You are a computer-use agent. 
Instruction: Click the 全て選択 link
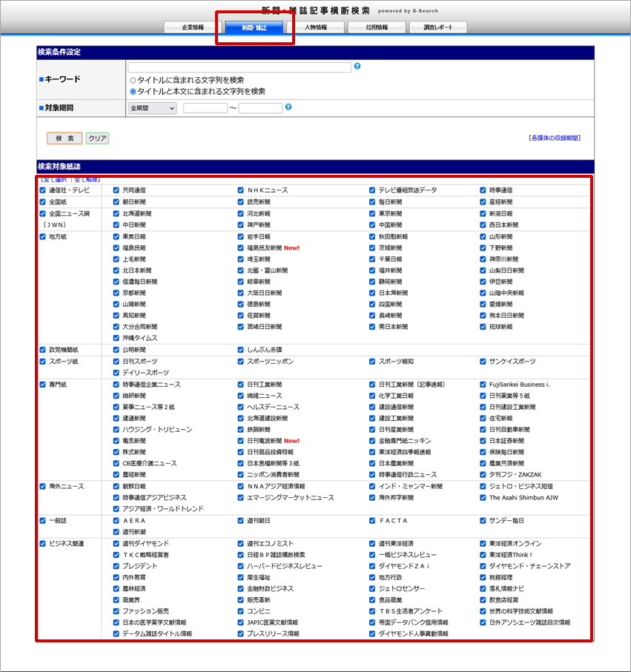click(x=54, y=180)
